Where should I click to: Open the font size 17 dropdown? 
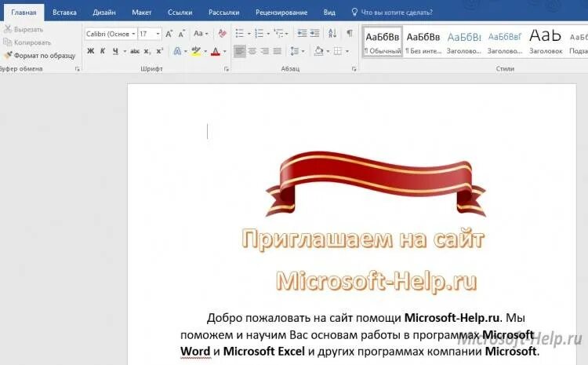click(x=158, y=34)
